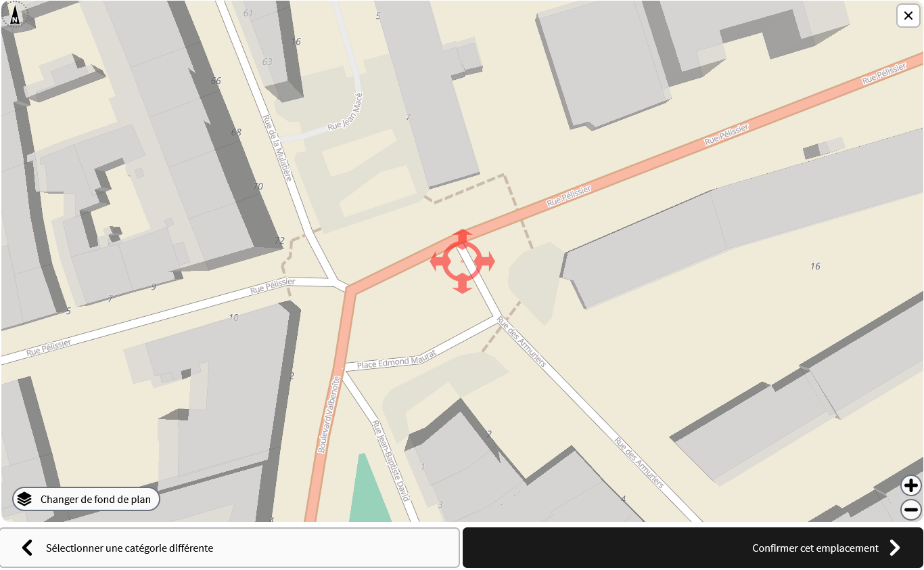Screen dimensions: 924x570
Task: Click the Rue de la Mulatière label
Action: point(276,148)
